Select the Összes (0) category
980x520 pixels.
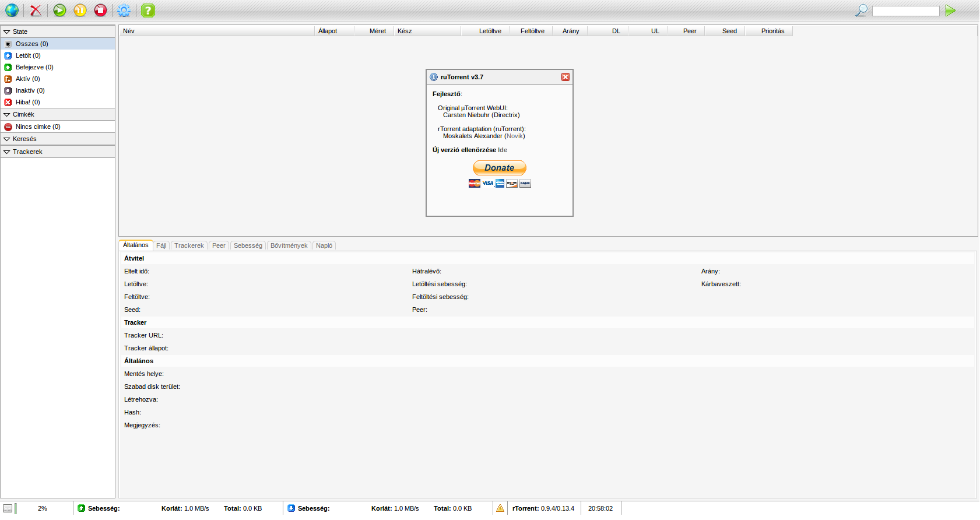tap(58, 44)
